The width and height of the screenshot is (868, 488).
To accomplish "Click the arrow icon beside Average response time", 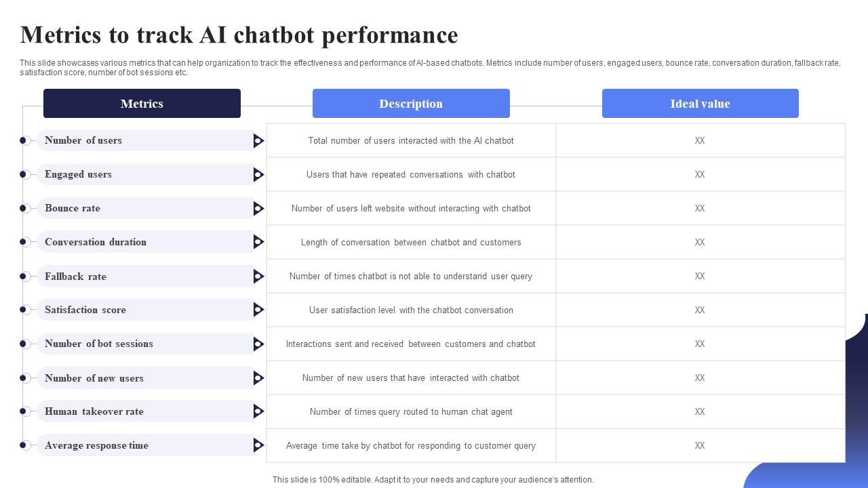I will click(258, 445).
